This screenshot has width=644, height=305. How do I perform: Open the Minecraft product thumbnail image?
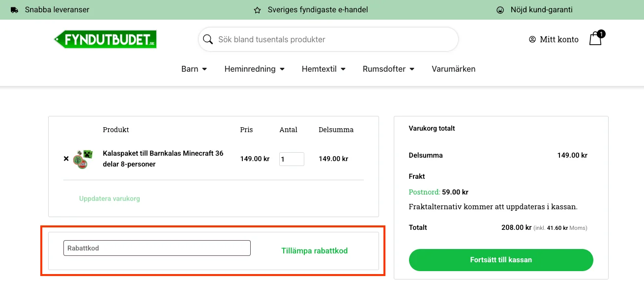click(82, 159)
